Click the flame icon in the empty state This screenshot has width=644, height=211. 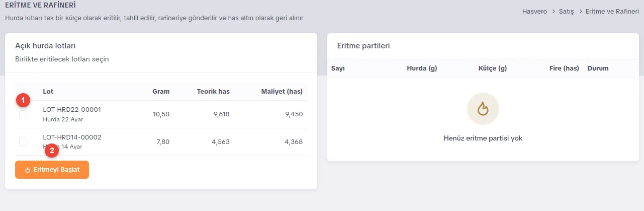pos(483,109)
